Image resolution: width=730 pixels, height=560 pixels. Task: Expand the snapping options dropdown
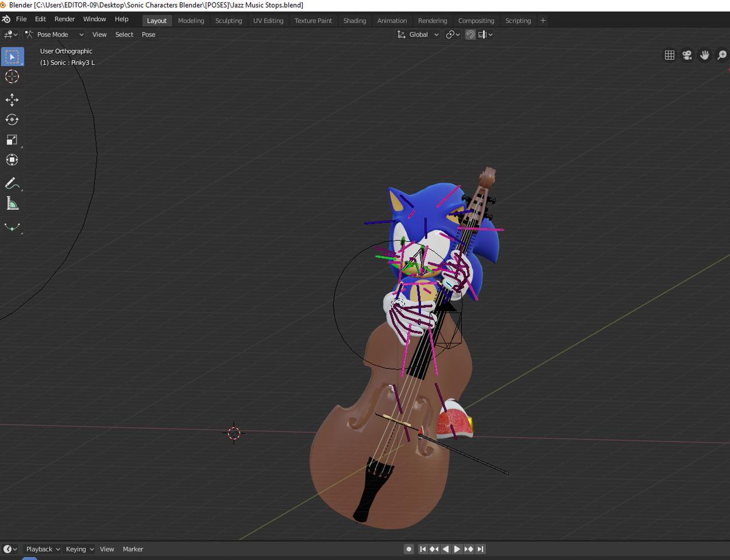[485, 35]
